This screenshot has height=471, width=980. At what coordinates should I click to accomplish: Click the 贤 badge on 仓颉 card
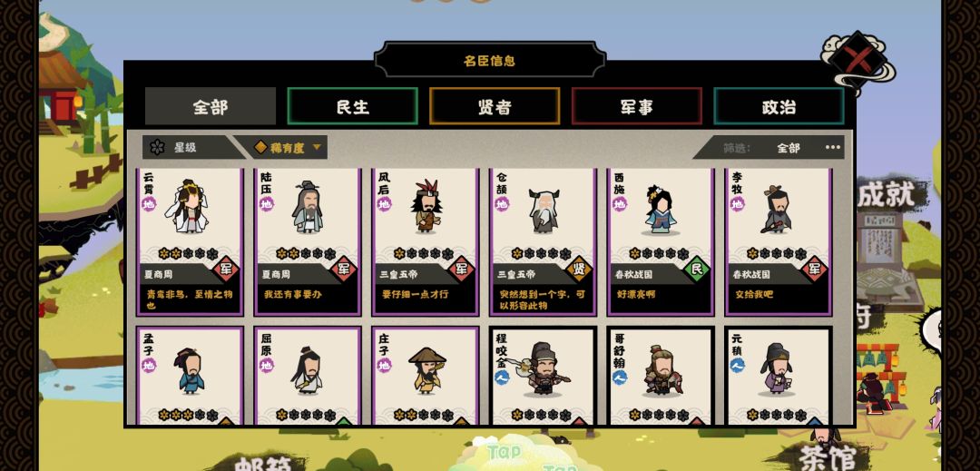pyautogui.click(x=579, y=270)
